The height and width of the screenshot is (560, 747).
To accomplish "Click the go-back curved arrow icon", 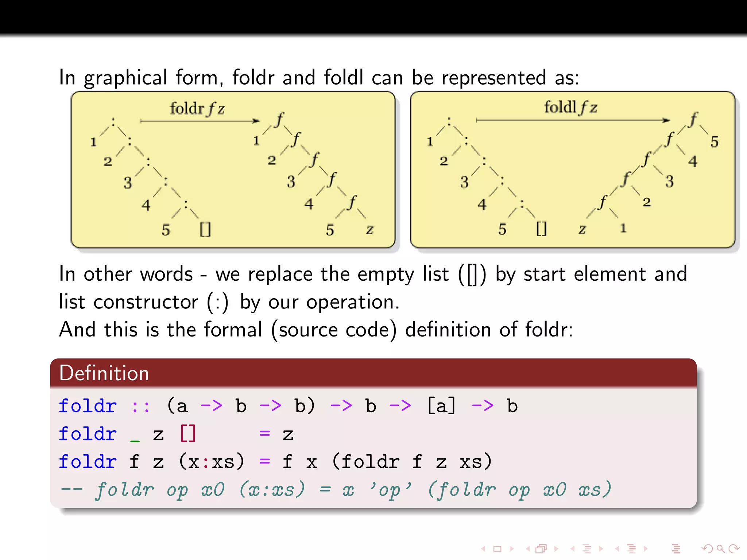I will [x=707, y=548].
